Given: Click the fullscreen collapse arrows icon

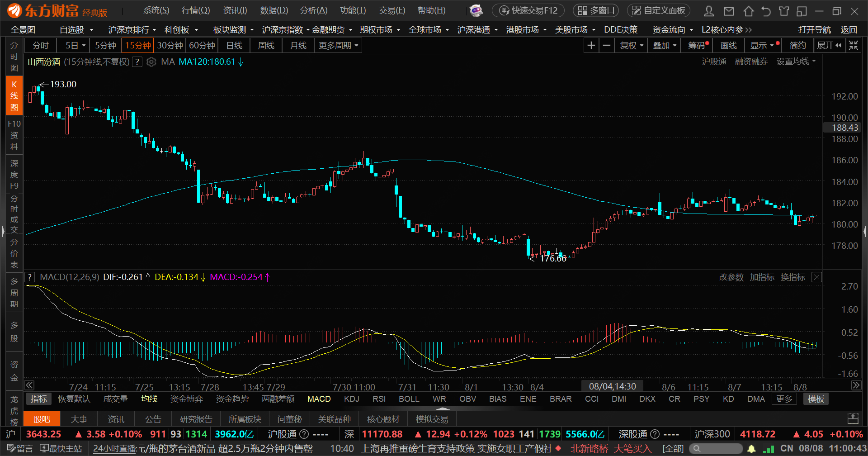Looking at the screenshot, I should 853,45.
